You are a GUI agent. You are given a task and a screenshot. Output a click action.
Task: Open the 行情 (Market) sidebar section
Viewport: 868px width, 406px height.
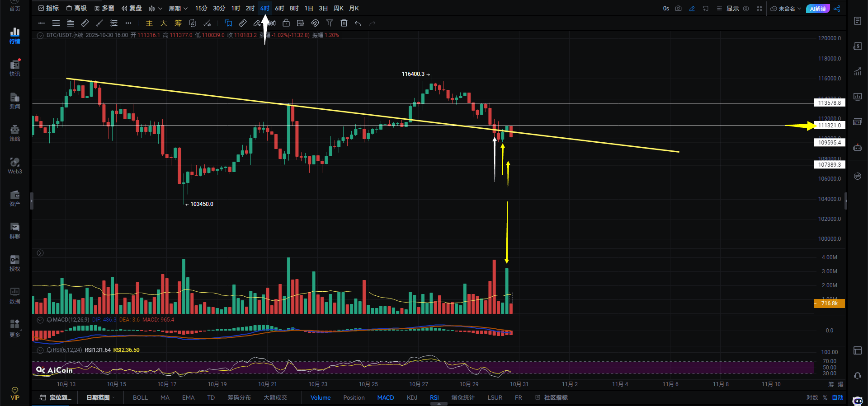[15, 36]
